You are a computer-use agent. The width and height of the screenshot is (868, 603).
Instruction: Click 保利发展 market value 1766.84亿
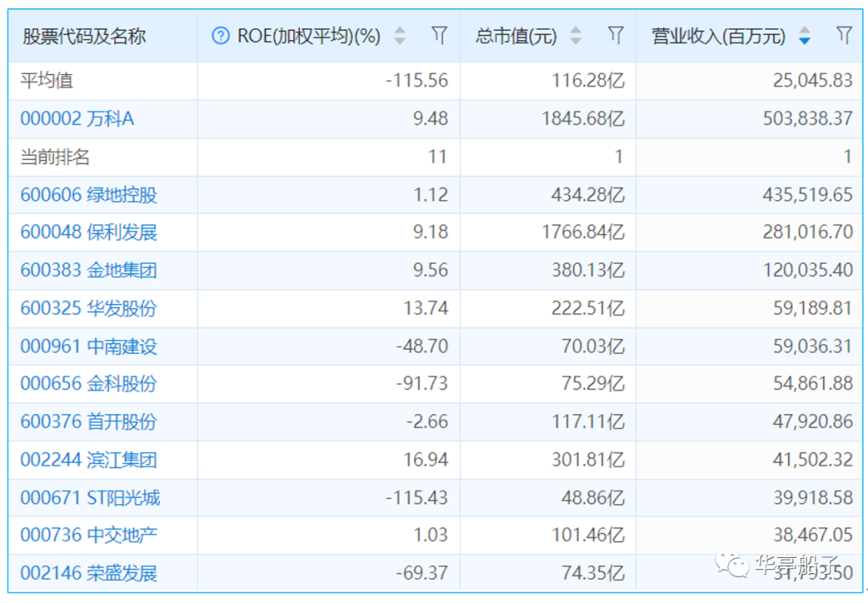tap(583, 232)
